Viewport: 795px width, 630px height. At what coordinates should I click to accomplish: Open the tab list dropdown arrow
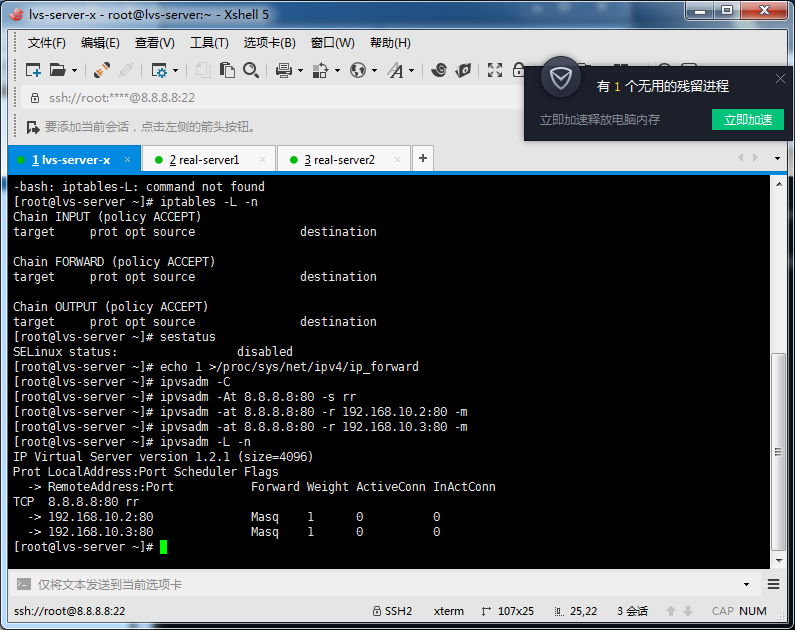[x=775, y=159]
